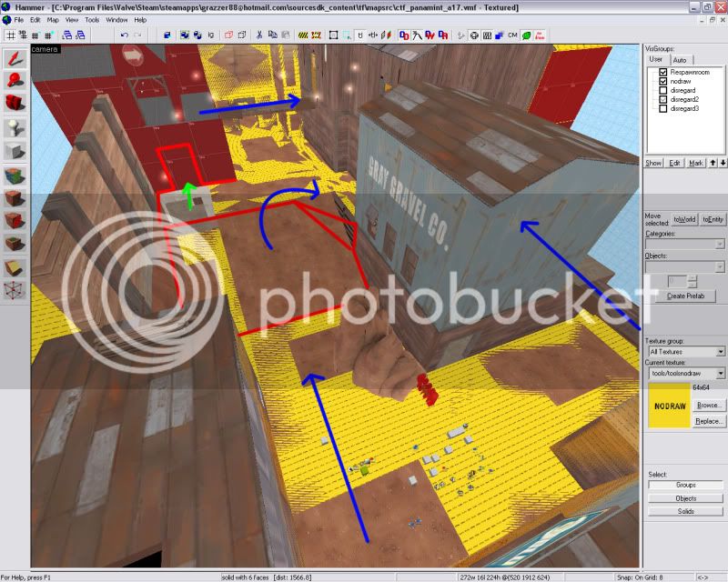Click the Carve blue cube icon

click(167, 35)
